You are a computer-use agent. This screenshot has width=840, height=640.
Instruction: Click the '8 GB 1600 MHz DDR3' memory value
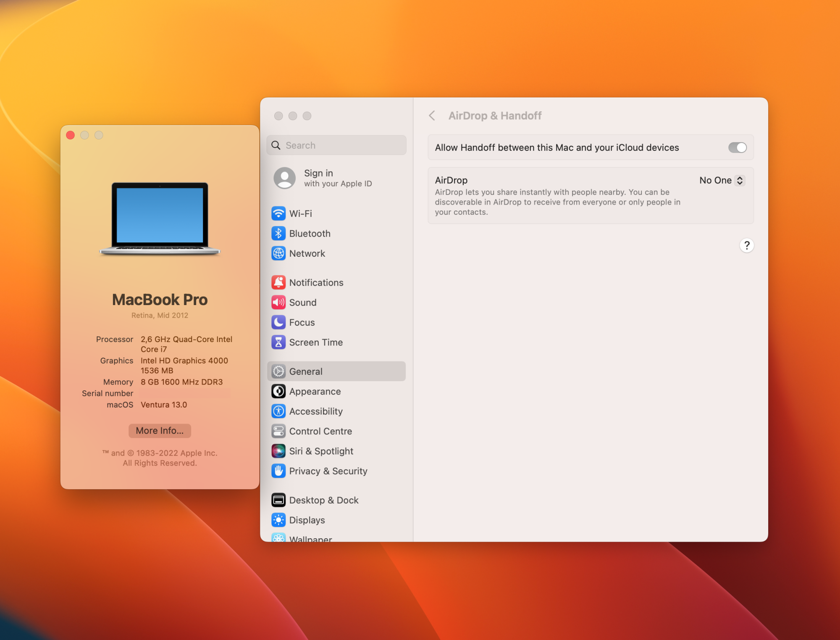tap(182, 382)
